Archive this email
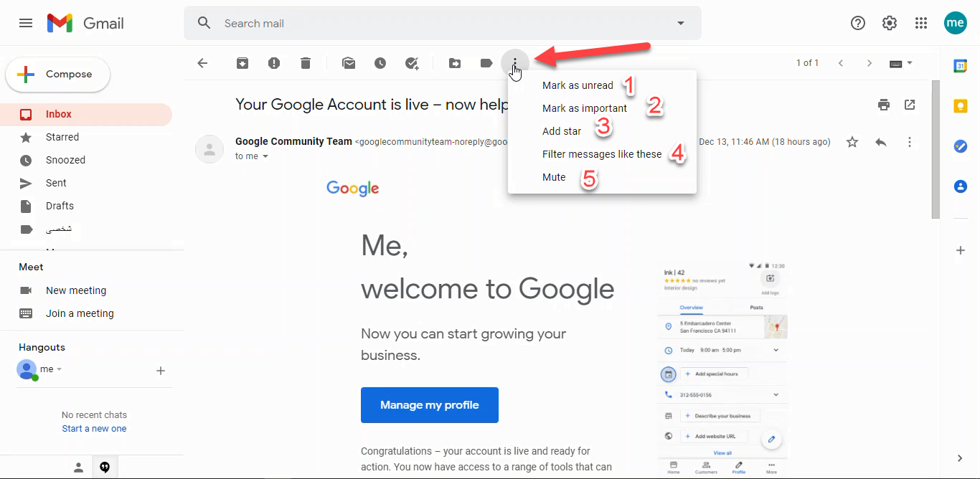980x479 pixels. (242, 63)
